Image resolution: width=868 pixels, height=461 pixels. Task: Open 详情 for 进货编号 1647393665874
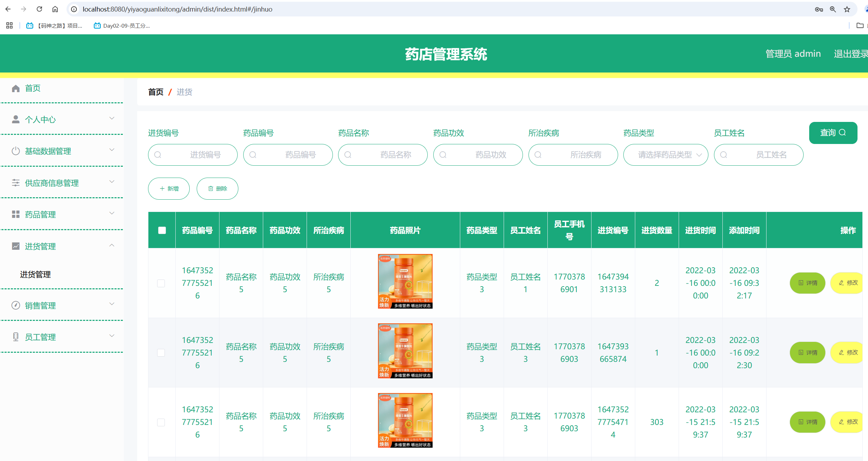[808, 353]
